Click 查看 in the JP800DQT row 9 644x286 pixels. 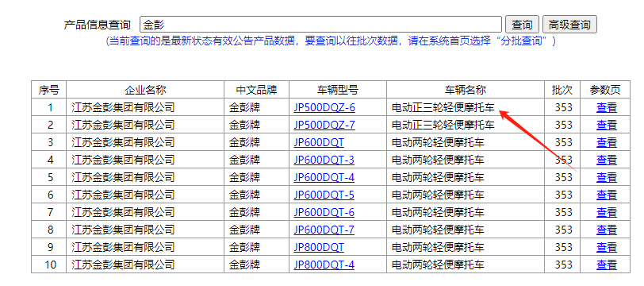click(x=607, y=247)
